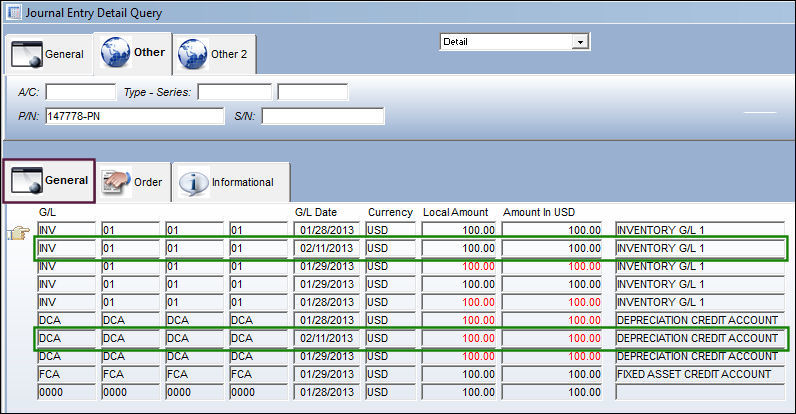The image size is (796, 414).
Task: Click the Detail combo box field
Action: pyautogui.click(x=515, y=42)
